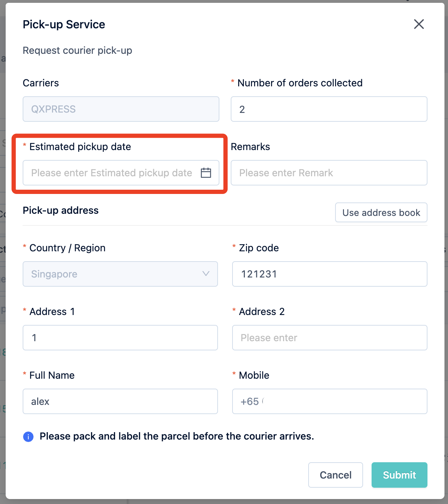448x504 pixels.
Task: Open the Country / Region dropdown
Action: 120,274
